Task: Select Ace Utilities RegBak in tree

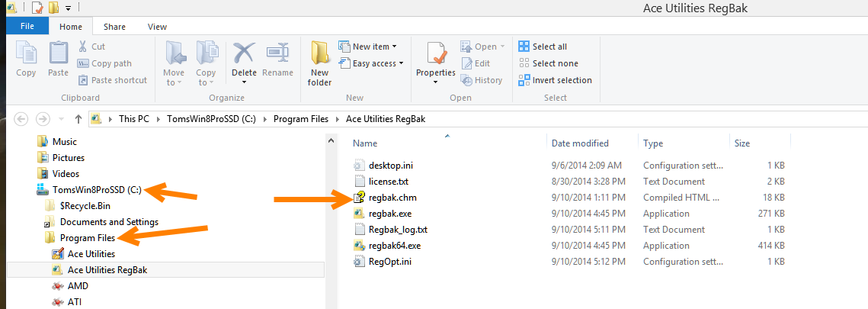Action: (107, 270)
